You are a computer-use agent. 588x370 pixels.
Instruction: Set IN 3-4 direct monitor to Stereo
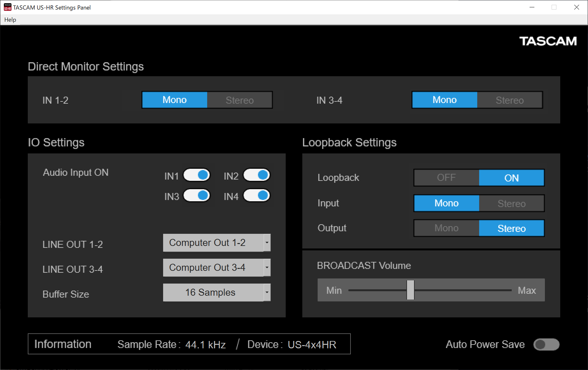tap(510, 100)
